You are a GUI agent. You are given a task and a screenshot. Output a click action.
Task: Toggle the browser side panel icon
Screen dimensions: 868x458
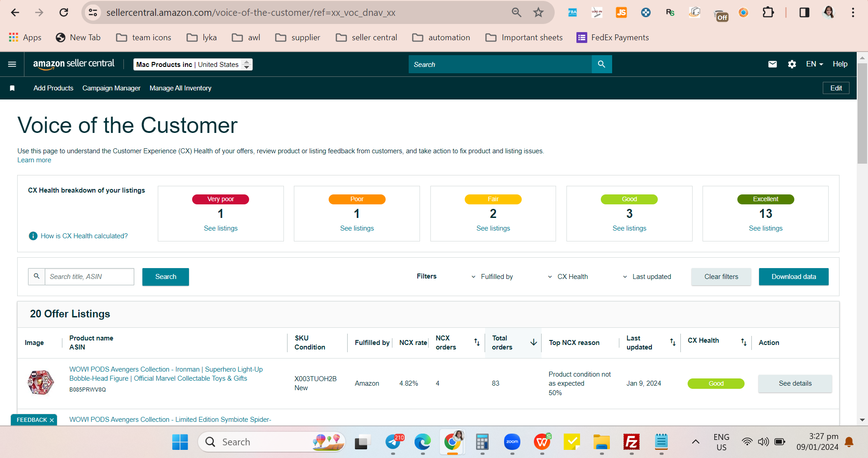coord(804,13)
